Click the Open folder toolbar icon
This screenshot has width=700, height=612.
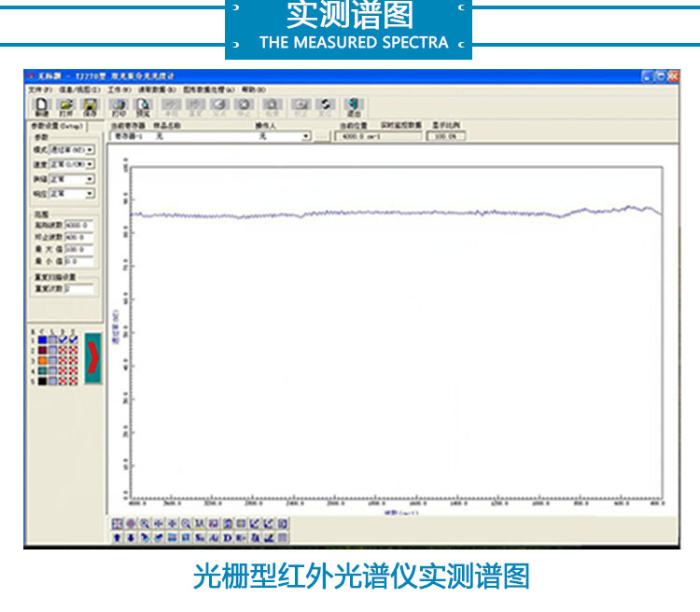coord(66,106)
